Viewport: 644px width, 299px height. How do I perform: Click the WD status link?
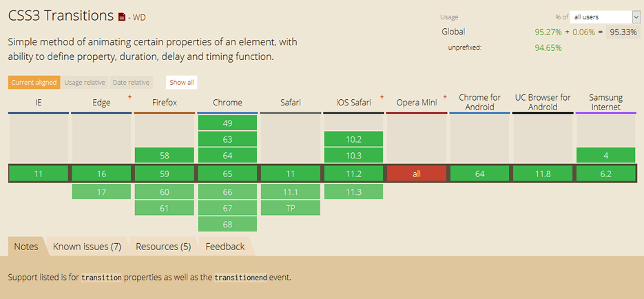coord(137,17)
